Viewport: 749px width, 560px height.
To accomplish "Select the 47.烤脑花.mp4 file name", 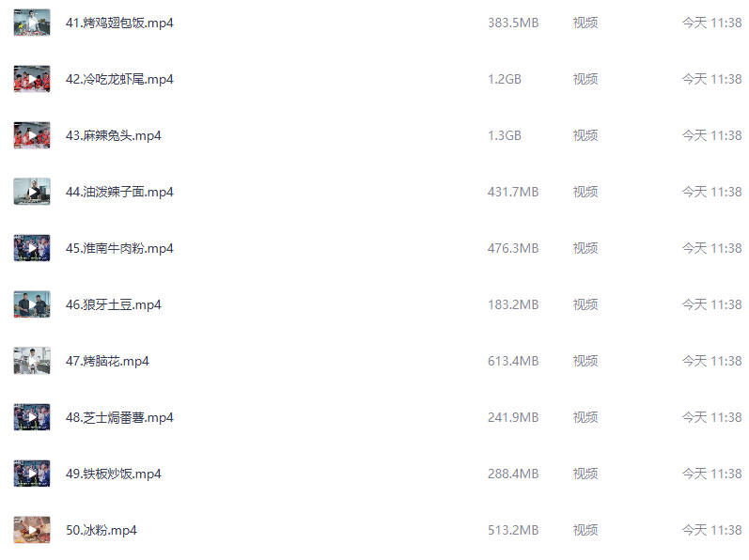I will (x=107, y=361).
